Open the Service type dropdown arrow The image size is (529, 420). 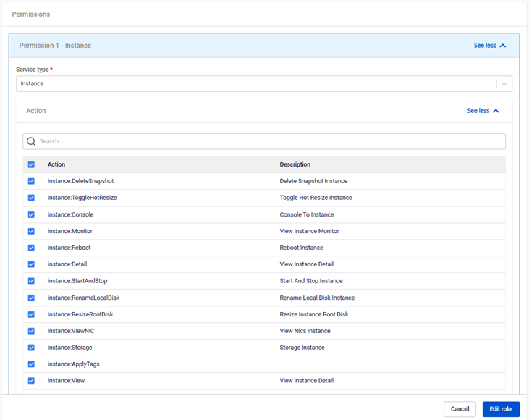pyautogui.click(x=504, y=84)
